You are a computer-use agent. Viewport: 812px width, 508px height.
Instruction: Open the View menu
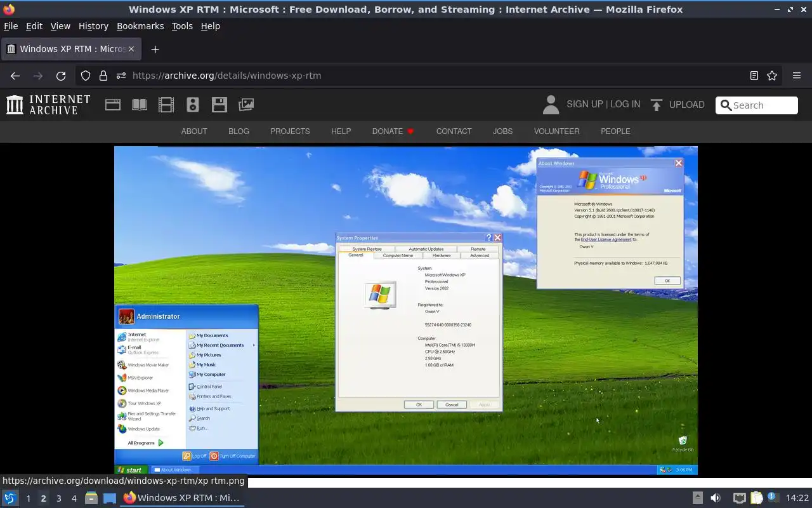pyautogui.click(x=60, y=26)
